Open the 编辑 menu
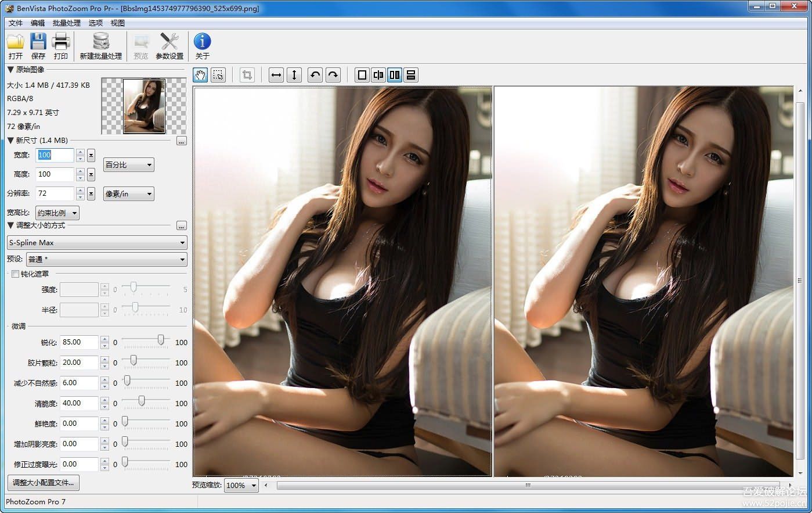This screenshot has height=513, width=812. coord(38,23)
